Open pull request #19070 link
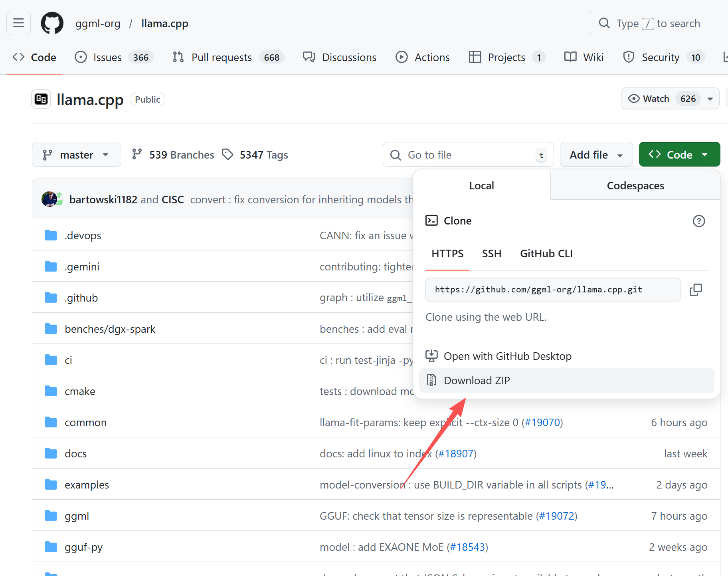The image size is (728, 576). click(542, 422)
